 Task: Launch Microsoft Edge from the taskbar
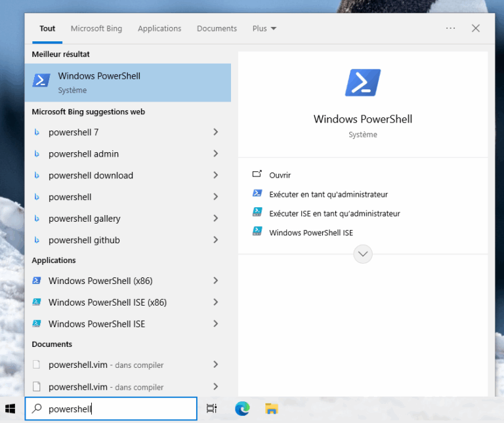tap(242, 409)
